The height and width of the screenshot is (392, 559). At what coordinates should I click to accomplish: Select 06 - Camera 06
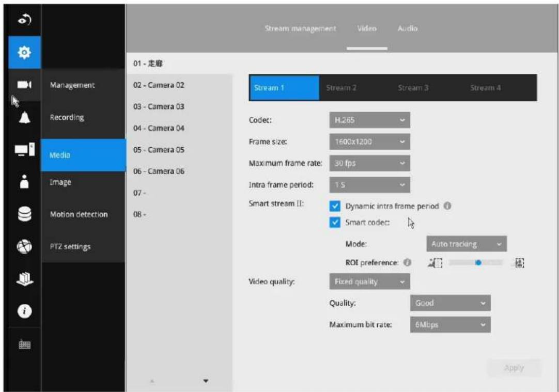coord(180,171)
